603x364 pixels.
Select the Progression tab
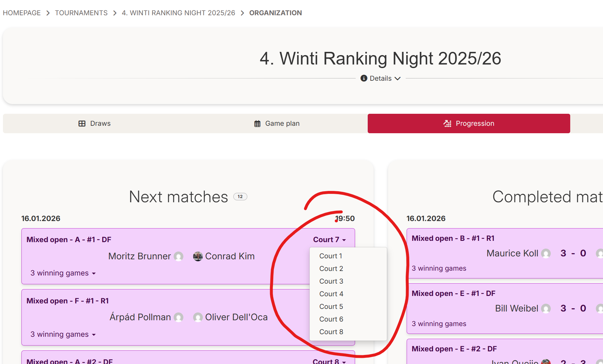tap(469, 123)
